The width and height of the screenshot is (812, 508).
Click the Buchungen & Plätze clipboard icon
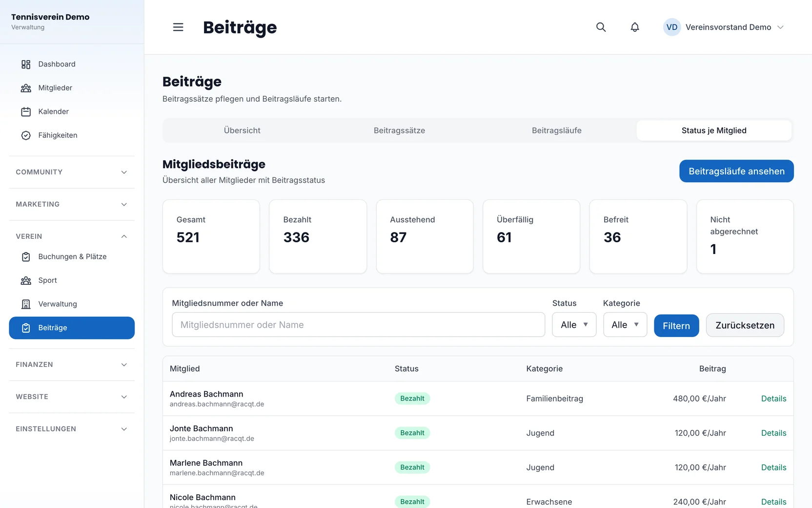pyautogui.click(x=26, y=257)
